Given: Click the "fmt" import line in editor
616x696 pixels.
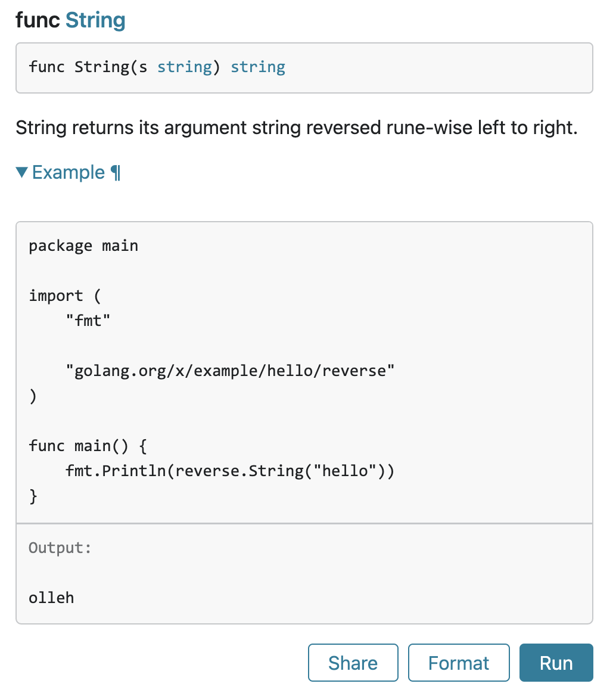Looking at the screenshot, I should pos(88,321).
